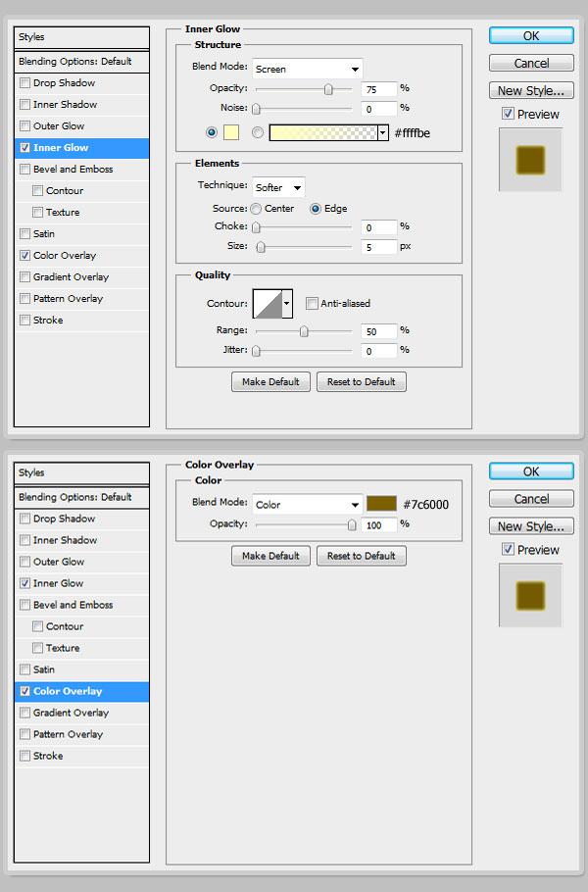Screen dimensions: 588x892
Task: Click New Style in Color Overlay dialog
Action: pyautogui.click(x=531, y=526)
